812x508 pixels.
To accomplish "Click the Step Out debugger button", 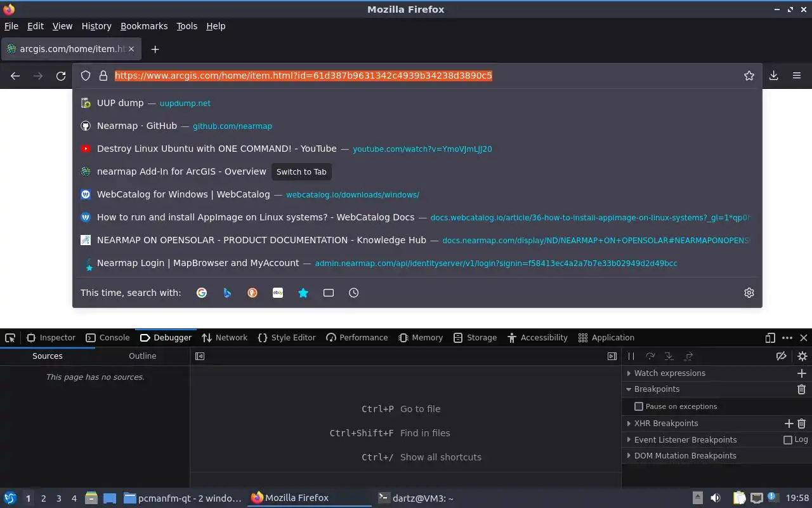I will tap(688, 356).
